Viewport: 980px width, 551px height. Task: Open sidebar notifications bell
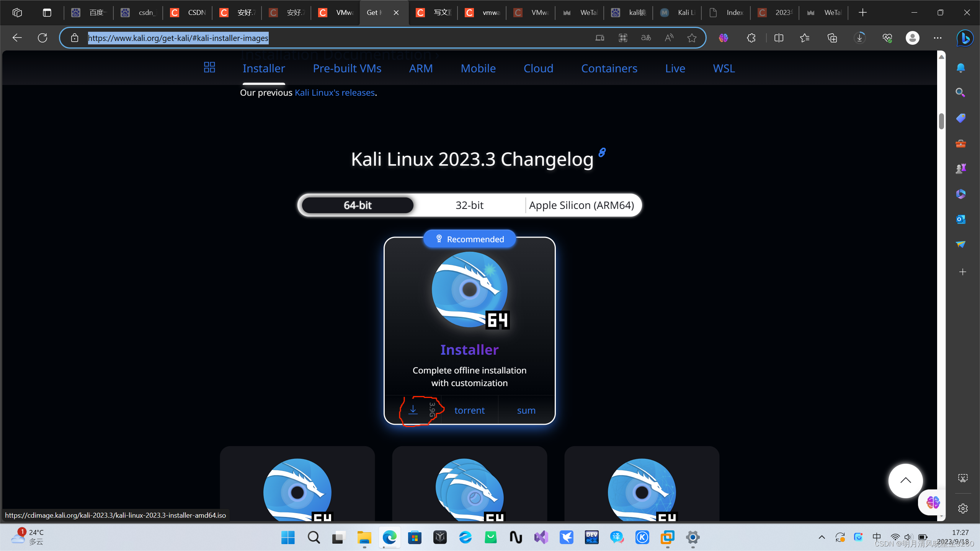click(x=961, y=68)
